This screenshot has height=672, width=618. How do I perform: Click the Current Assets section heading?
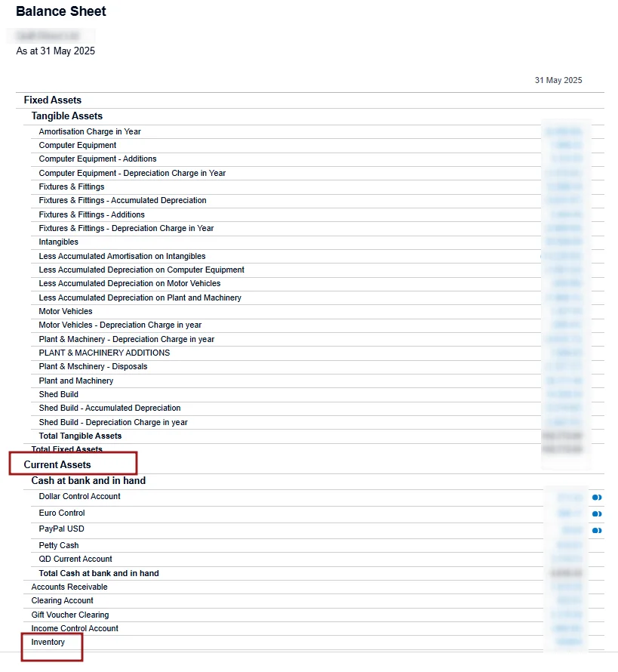tap(57, 464)
